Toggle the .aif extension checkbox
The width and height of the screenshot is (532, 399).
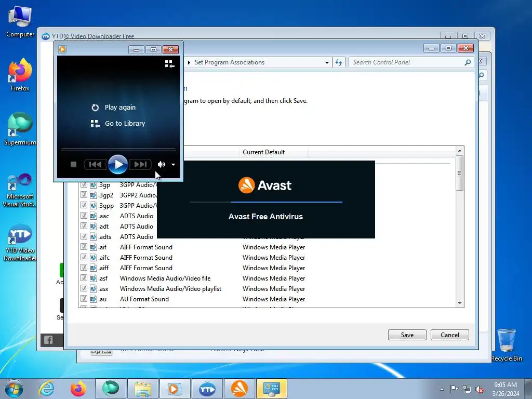pos(84,247)
